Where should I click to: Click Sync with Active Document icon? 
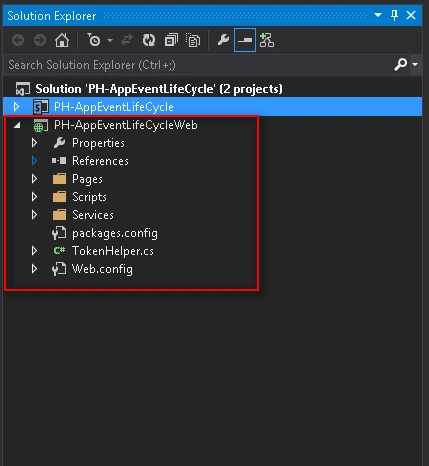127,40
